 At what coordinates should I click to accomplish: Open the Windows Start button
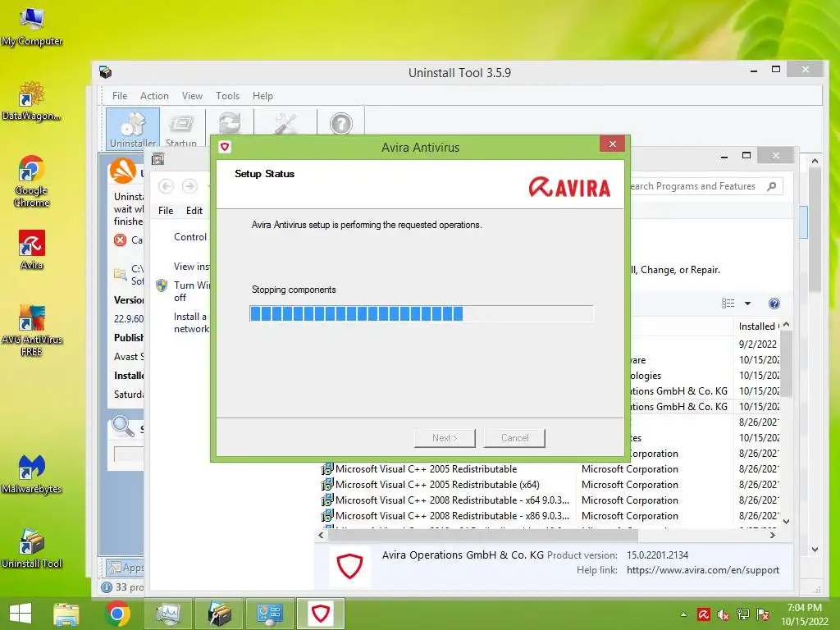21,614
